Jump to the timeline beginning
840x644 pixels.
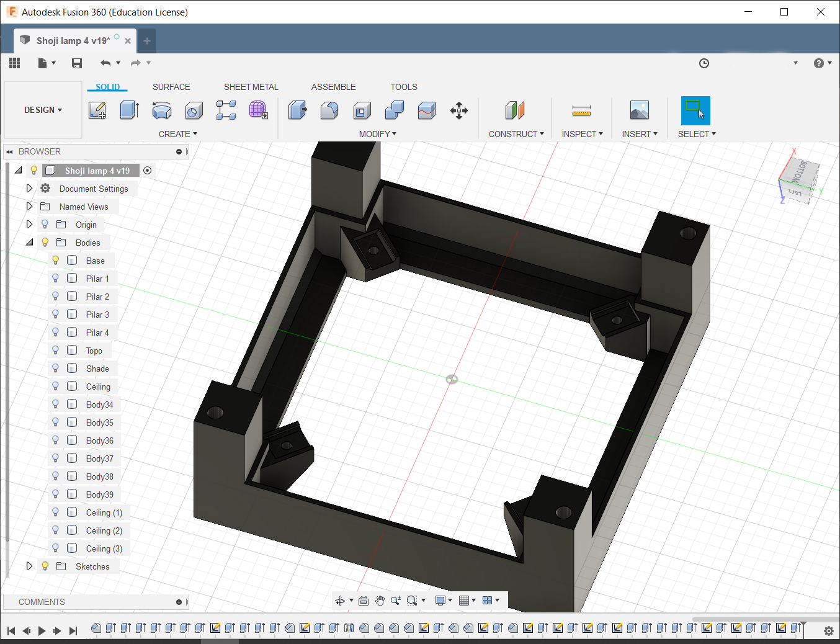pos(11,630)
